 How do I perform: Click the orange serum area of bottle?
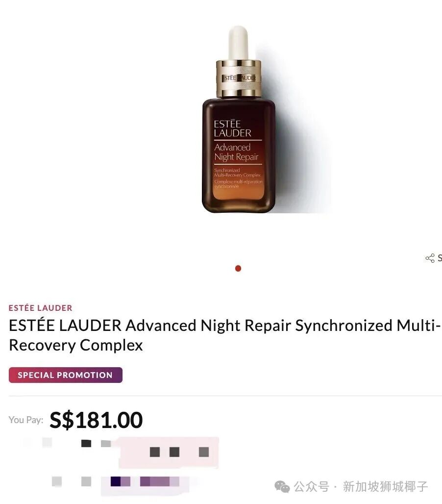[x=238, y=192]
